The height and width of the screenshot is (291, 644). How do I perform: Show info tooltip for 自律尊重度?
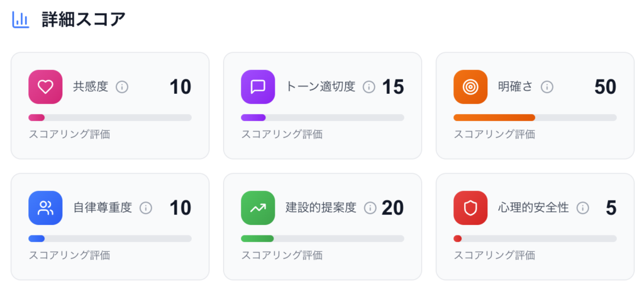point(146,208)
